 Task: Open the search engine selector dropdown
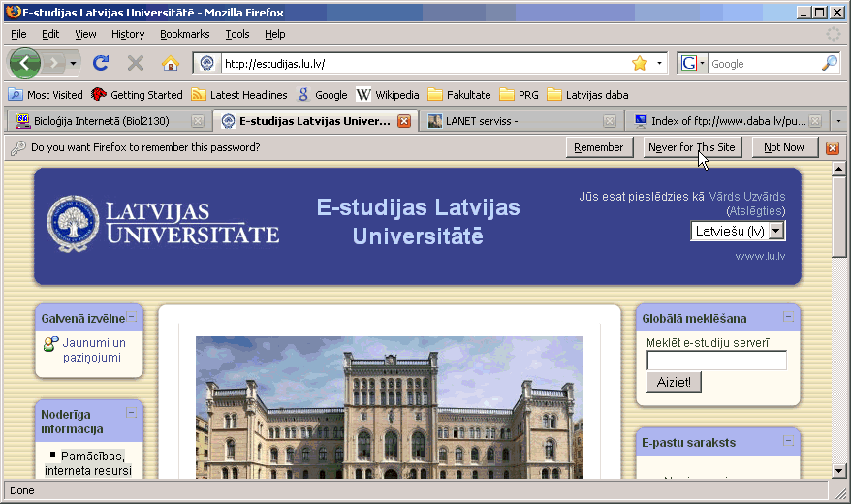pyautogui.click(x=692, y=63)
